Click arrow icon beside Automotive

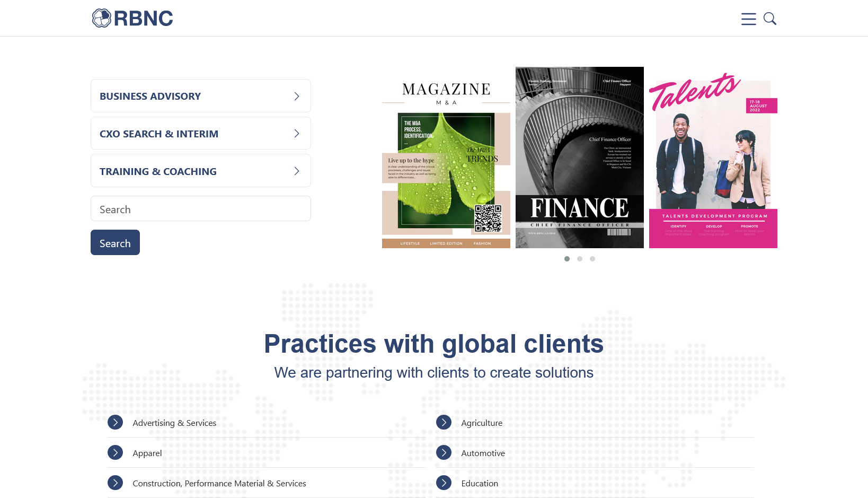(444, 452)
